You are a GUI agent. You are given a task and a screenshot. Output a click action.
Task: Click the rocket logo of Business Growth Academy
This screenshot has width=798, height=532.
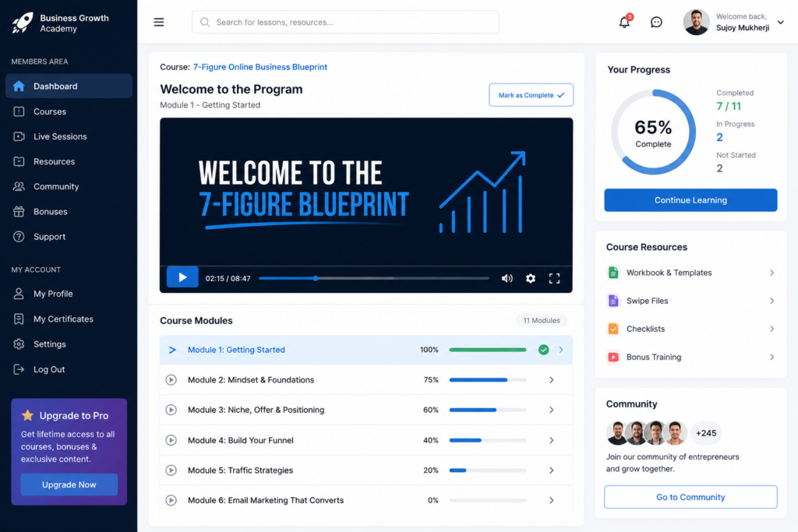[23, 23]
